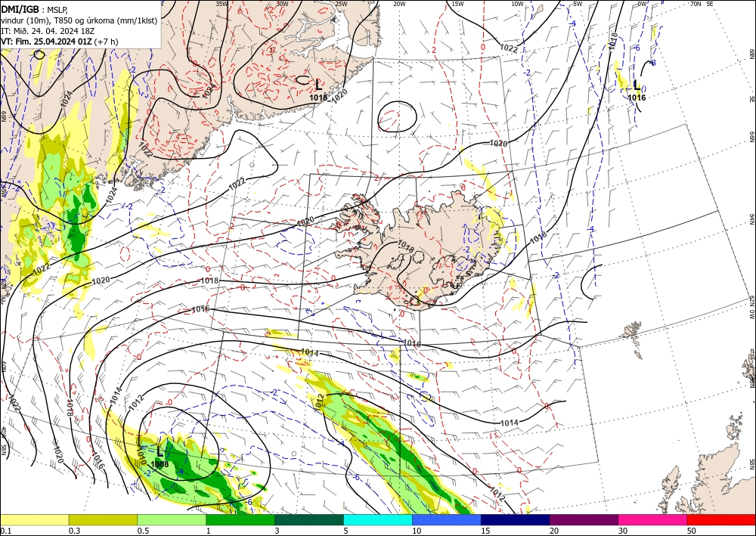Select the pink 30–50 legend swatch

click(653, 519)
